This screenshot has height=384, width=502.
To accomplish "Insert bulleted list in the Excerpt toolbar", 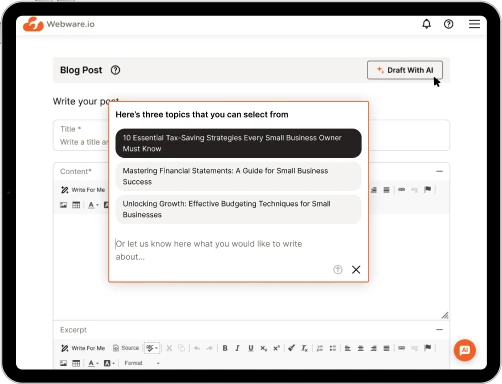I will (x=333, y=348).
